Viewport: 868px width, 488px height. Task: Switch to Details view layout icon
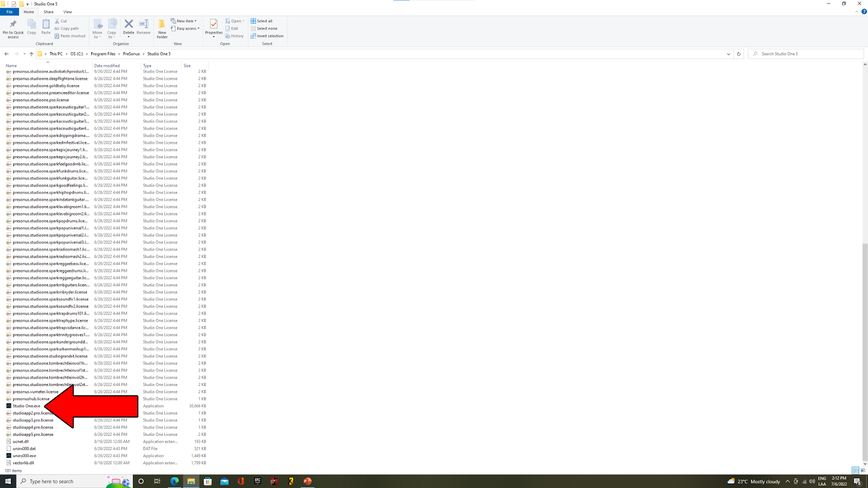[856, 471]
